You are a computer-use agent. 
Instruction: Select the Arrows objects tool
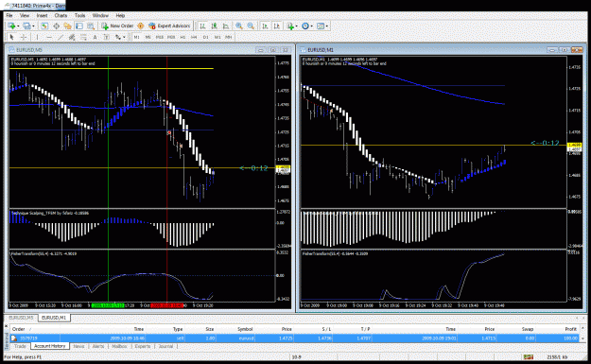[x=118, y=37]
